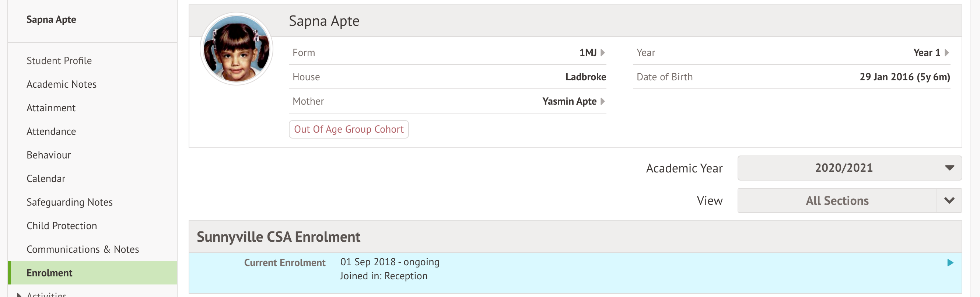Click Sapna Apte's profile photo

[x=237, y=49]
